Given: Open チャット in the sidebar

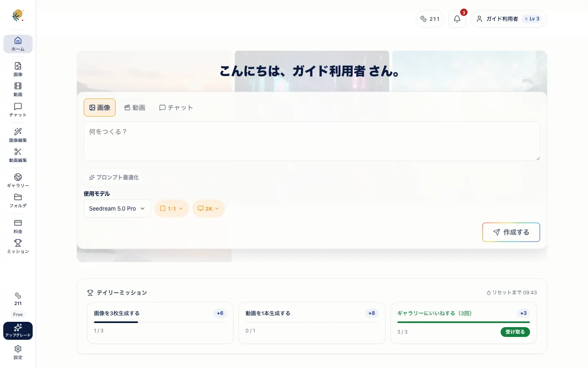Looking at the screenshot, I should tap(18, 110).
